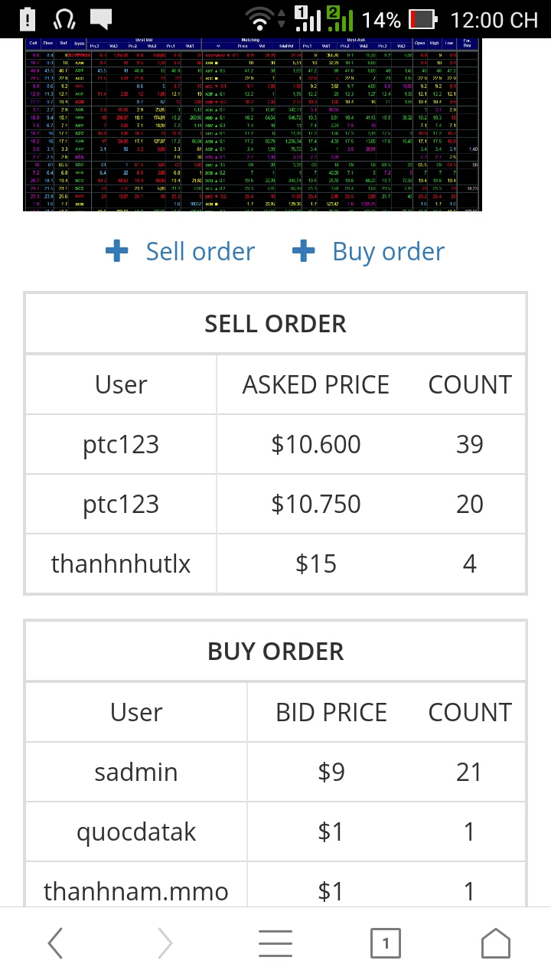Tap the browser back arrow
Screen dimensions: 551x980
[55, 943]
